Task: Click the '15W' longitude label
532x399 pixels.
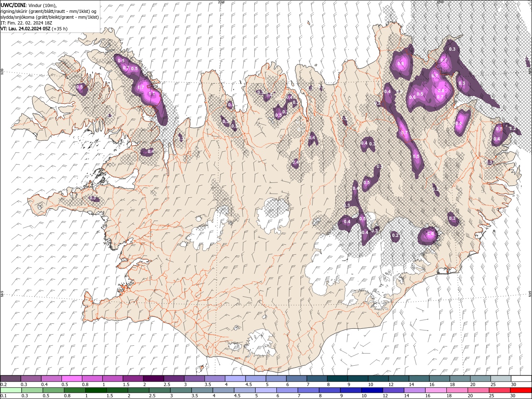Action: point(440,2)
